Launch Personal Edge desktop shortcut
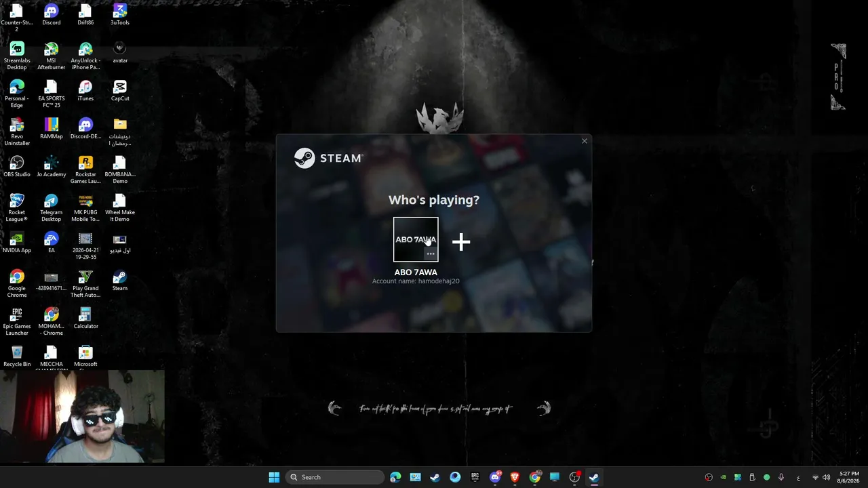The image size is (868, 488). tap(17, 94)
